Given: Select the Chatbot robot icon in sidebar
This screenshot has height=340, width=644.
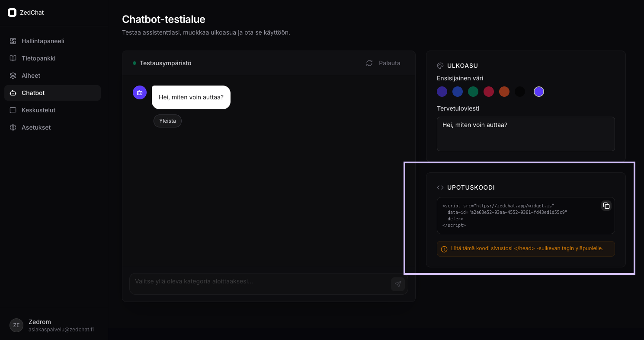Looking at the screenshot, I should (13, 93).
